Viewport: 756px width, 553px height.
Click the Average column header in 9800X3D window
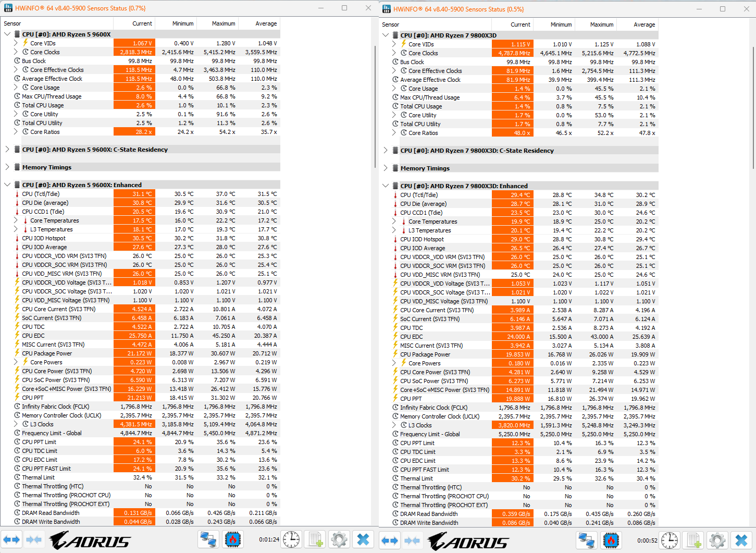click(637, 24)
